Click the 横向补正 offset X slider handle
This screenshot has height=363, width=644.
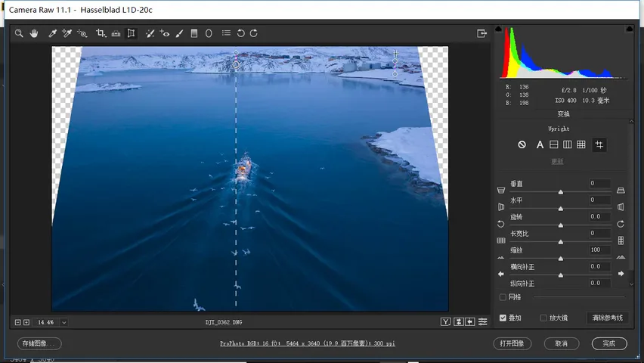pyautogui.click(x=561, y=275)
